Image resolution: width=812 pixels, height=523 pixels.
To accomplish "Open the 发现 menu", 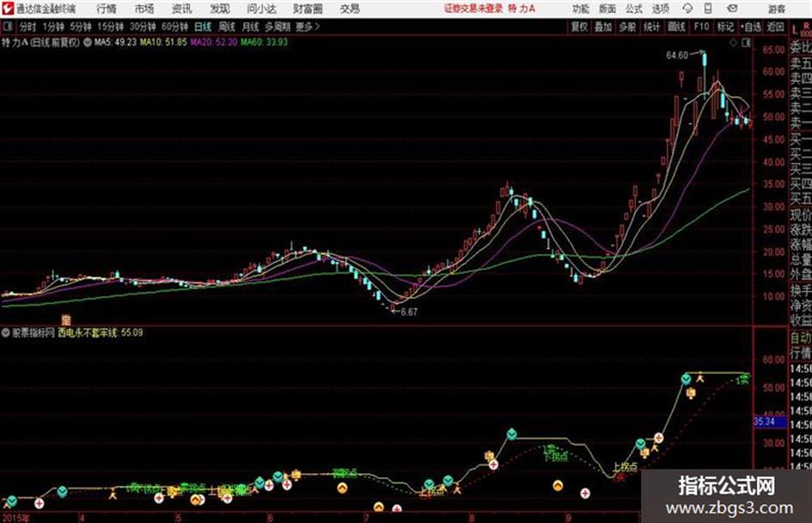I will [x=220, y=9].
